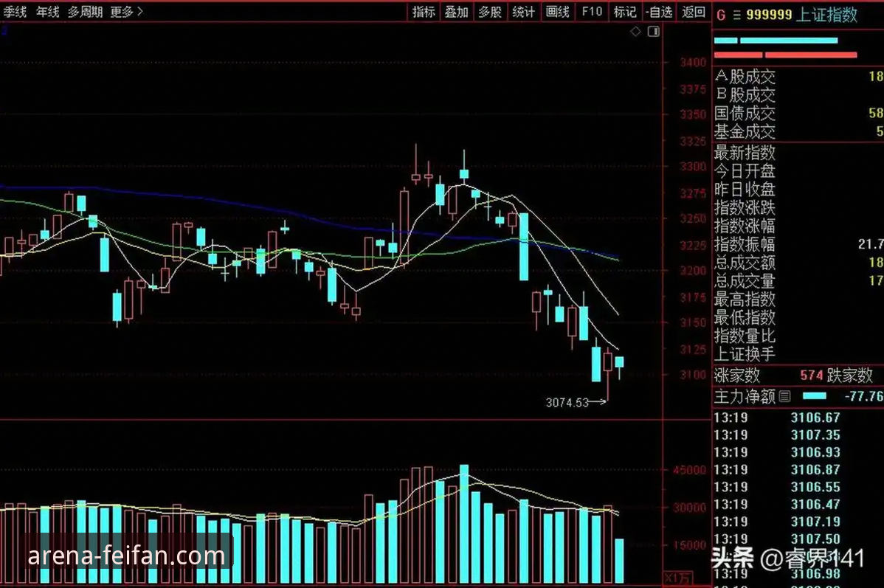
Task: Click the 标记 toolbar button
Action: click(x=625, y=12)
